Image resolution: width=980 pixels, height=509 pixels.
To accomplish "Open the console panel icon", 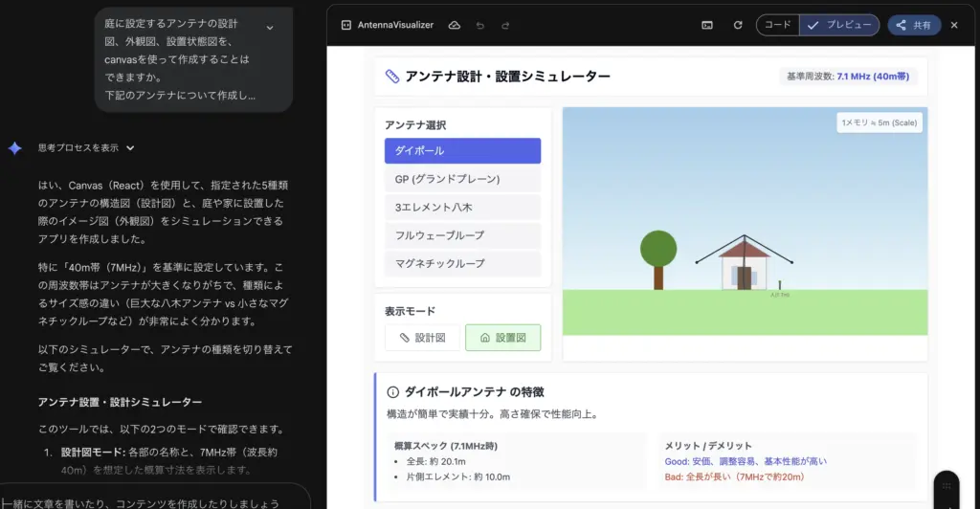I will coord(706,25).
